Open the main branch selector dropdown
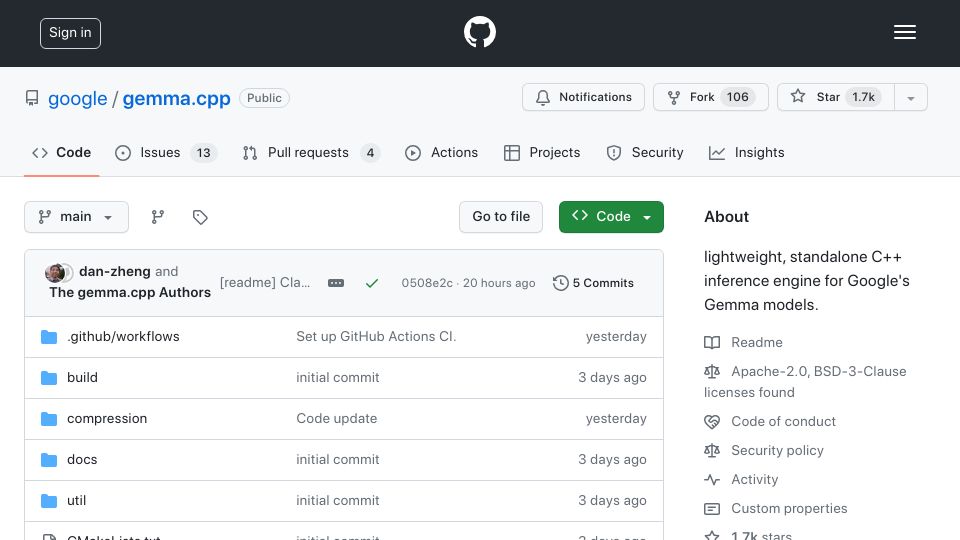Screen dimensions: 960x540 click(x=77, y=217)
